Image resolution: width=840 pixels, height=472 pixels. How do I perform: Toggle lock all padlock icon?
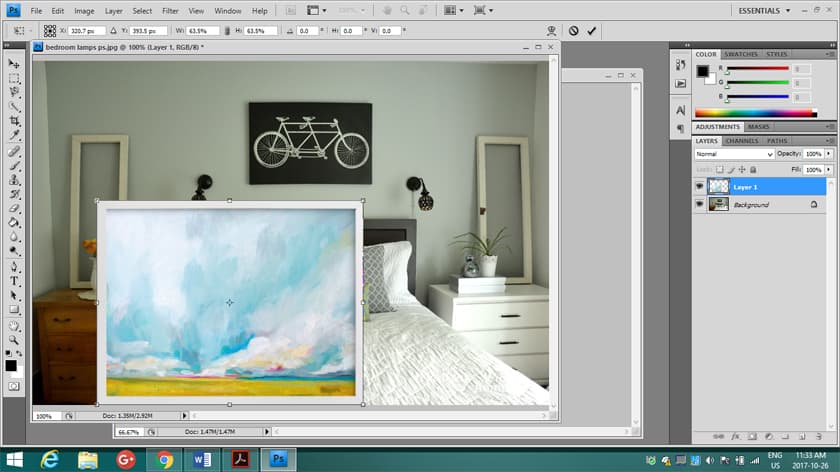[x=753, y=169]
